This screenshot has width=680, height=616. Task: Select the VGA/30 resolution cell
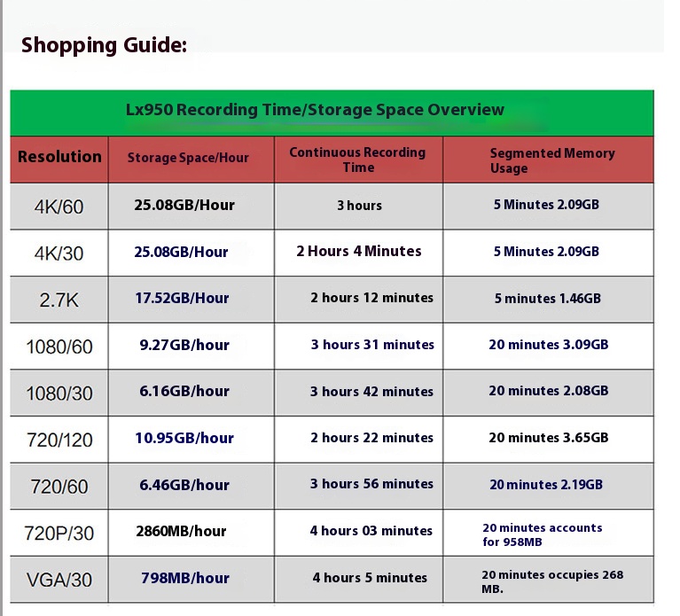59,581
